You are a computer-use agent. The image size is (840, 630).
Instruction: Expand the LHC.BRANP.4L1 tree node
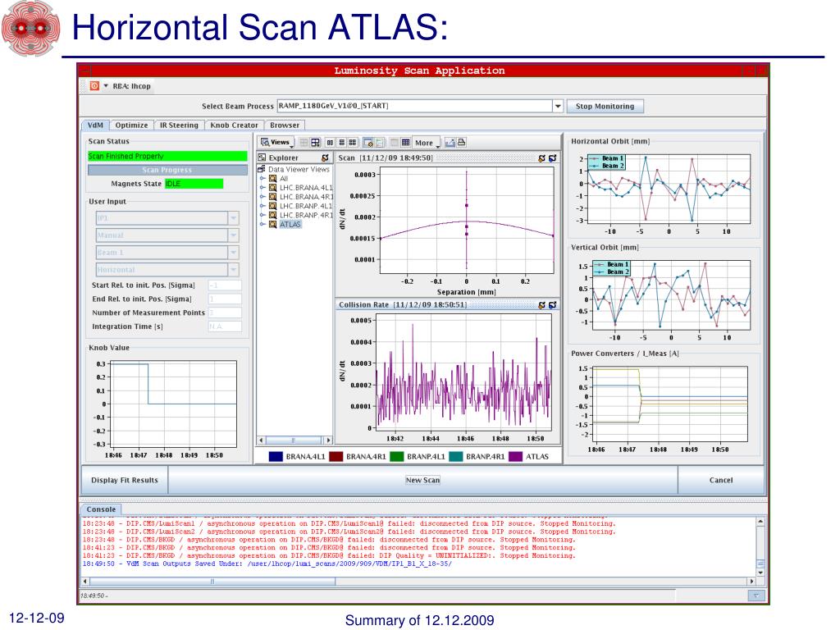point(263,206)
